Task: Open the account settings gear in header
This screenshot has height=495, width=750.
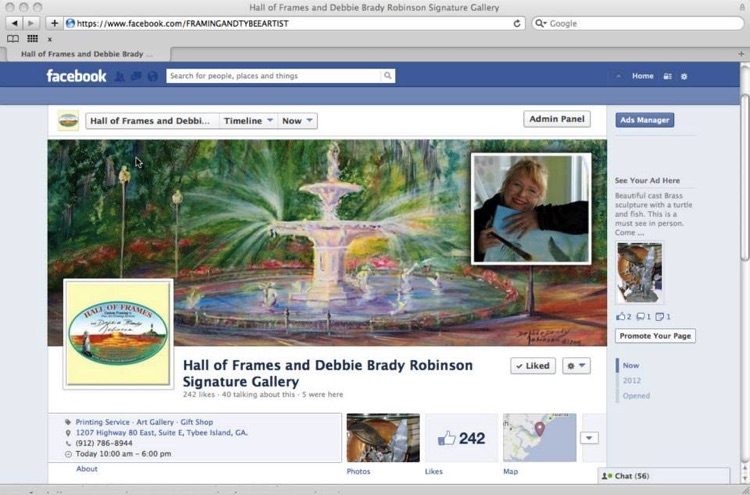Action: [x=684, y=76]
